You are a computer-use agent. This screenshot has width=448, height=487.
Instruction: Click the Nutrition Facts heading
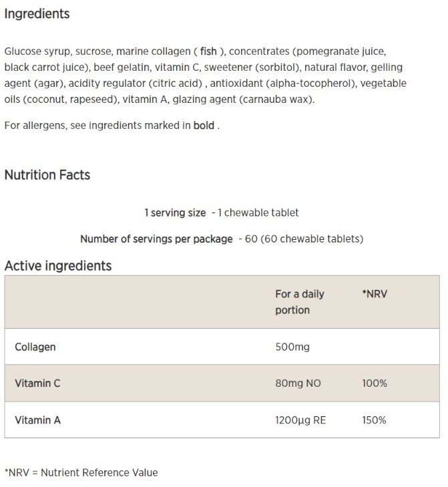tap(47, 175)
